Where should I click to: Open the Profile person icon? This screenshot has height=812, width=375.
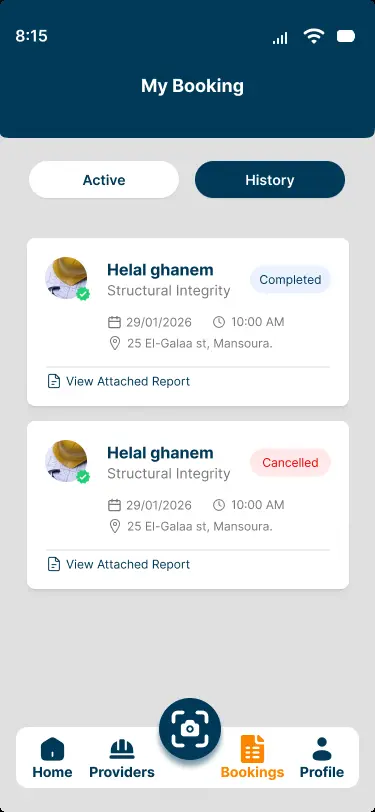[x=322, y=749]
